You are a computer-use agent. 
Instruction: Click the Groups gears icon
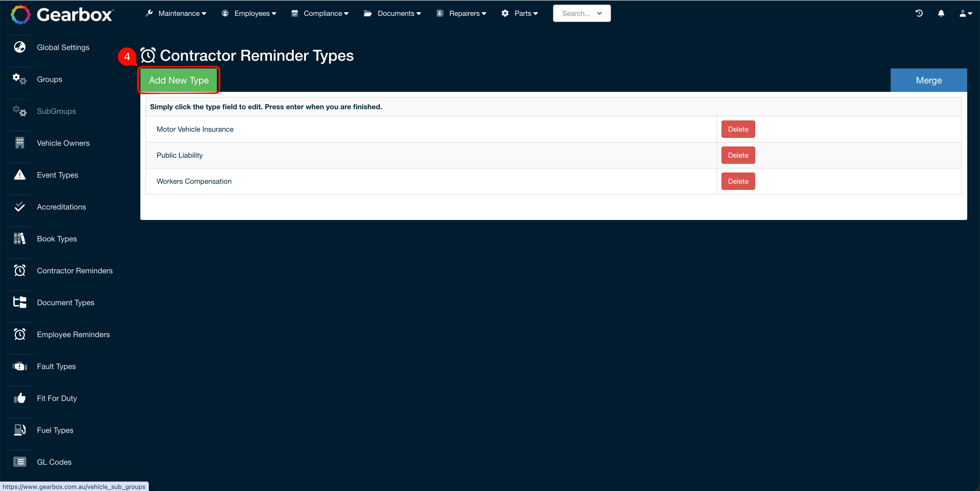20,79
